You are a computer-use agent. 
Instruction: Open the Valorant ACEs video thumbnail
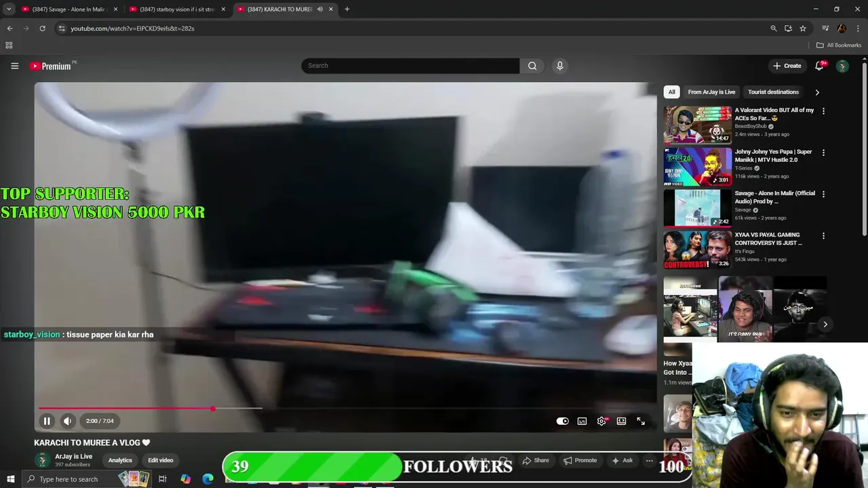coord(698,125)
